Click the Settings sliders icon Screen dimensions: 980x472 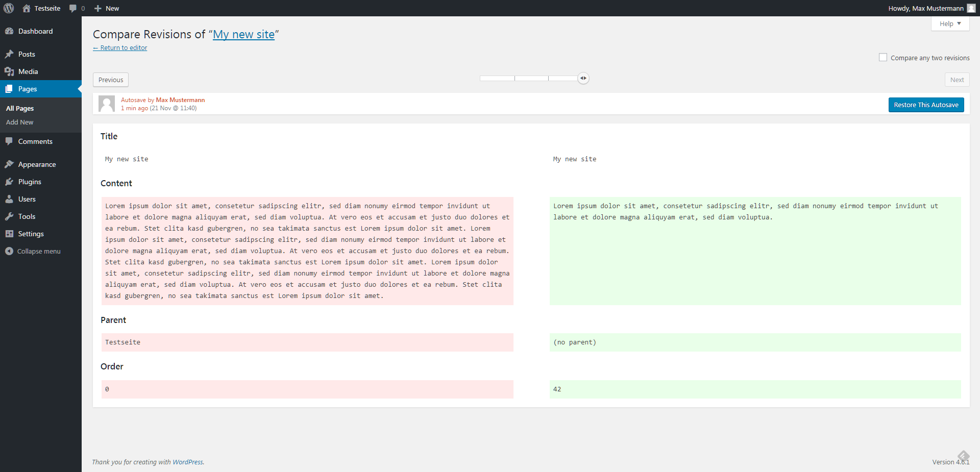coord(9,234)
